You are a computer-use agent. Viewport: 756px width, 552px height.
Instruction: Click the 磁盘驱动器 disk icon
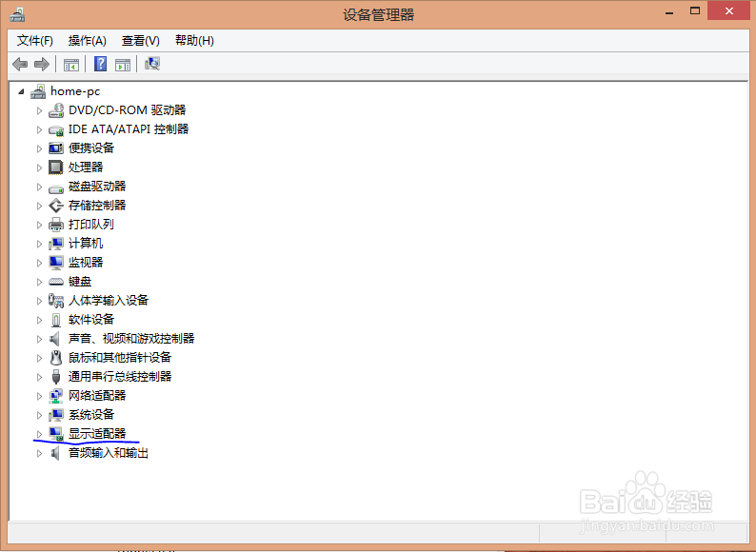[56, 187]
